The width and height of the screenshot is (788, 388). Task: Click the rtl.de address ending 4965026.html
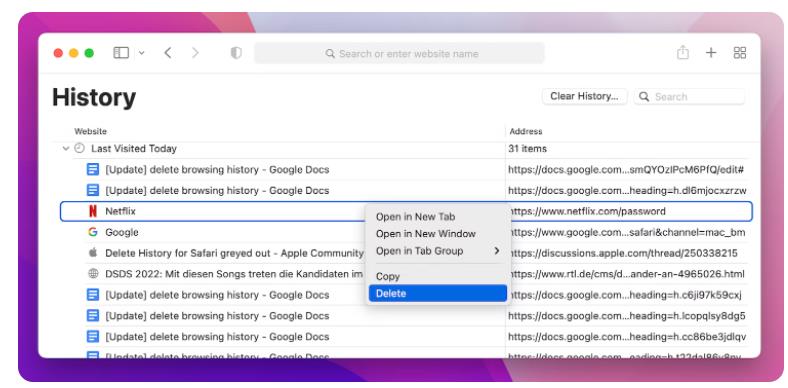[x=627, y=274]
